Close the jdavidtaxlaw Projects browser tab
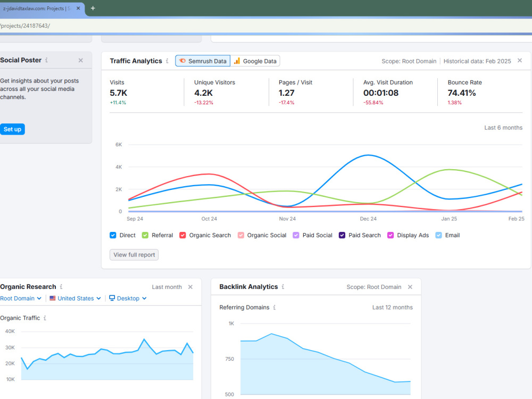The image size is (532, 399). click(x=78, y=8)
